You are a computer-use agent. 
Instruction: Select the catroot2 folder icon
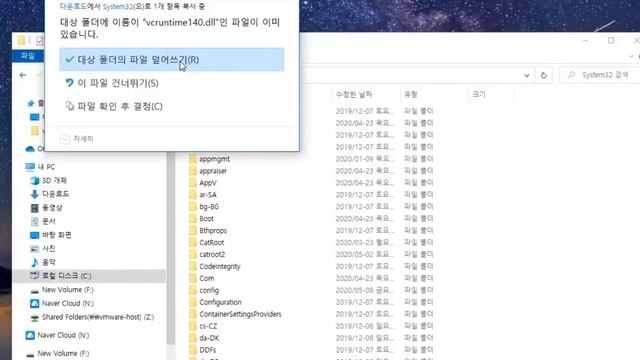(x=193, y=254)
